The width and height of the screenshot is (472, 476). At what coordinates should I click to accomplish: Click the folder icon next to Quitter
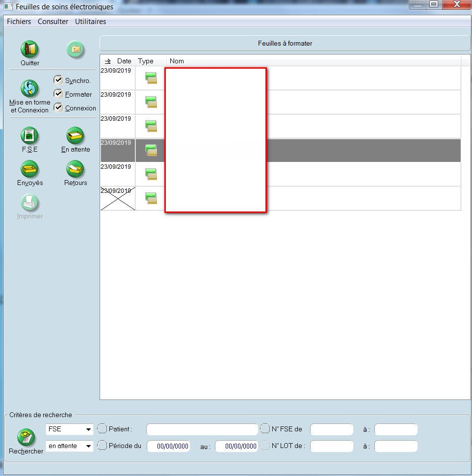point(75,50)
